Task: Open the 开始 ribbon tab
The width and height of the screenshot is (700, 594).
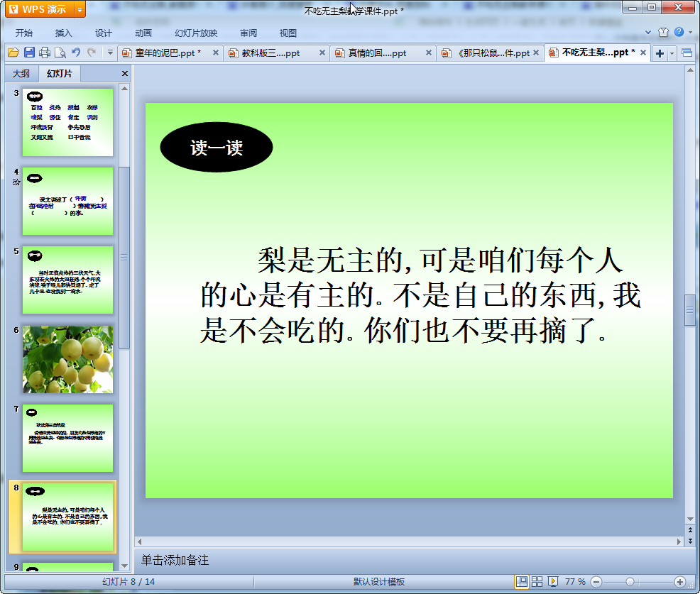Action: click(x=23, y=33)
